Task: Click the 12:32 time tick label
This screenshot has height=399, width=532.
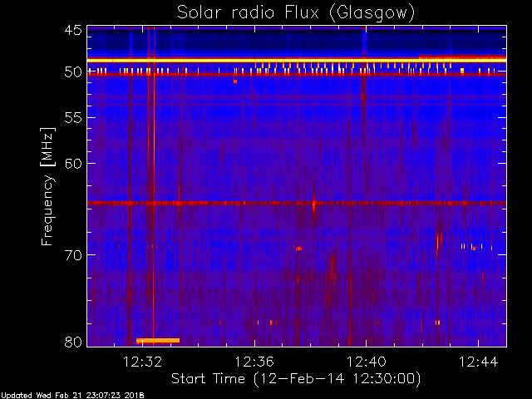Action: pyautogui.click(x=142, y=362)
